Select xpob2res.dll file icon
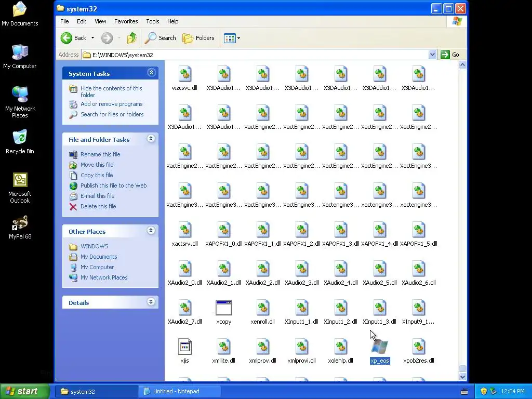Screen dimensions: 532x399 [419, 347]
